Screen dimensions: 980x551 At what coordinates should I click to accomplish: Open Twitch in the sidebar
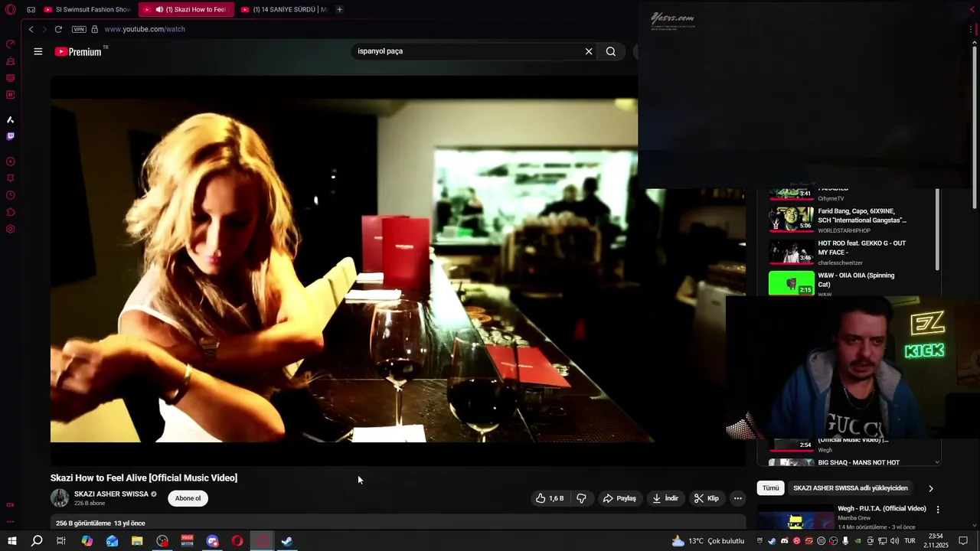click(x=11, y=136)
